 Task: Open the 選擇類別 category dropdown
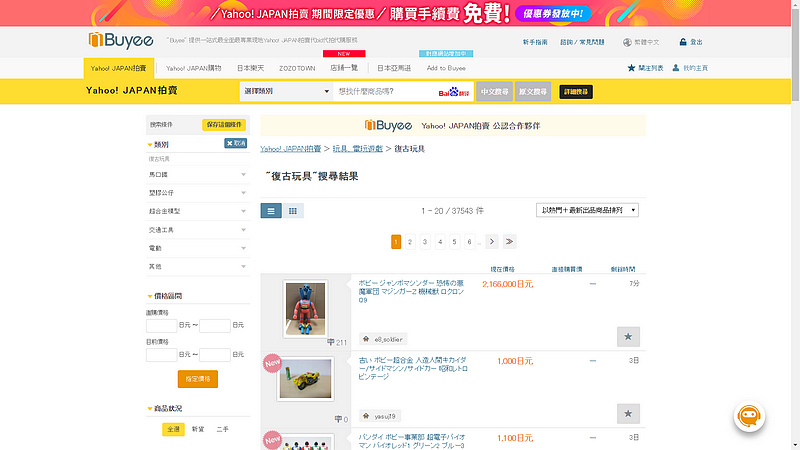pos(286,91)
